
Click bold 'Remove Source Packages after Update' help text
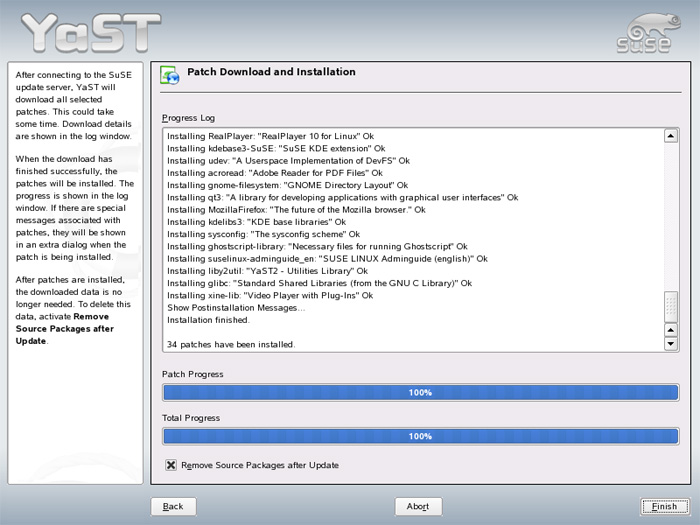click(x=65, y=329)
